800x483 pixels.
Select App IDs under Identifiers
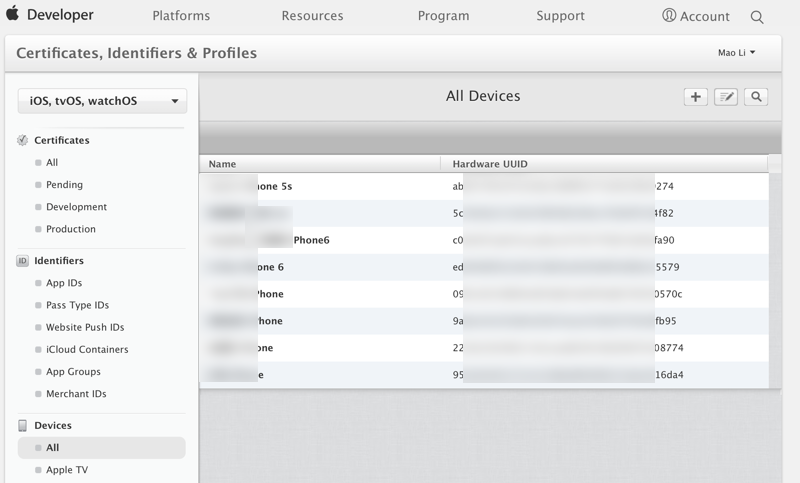point(64,283)
